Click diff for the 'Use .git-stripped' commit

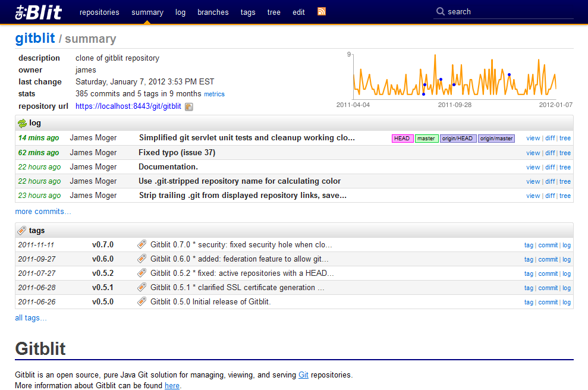coord(550,181)
